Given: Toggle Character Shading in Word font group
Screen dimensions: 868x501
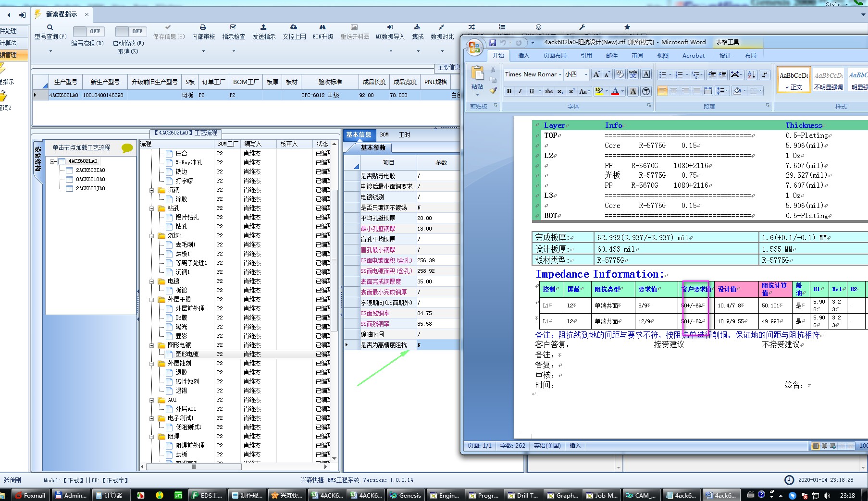Looking at the screenshot, I should (x=633, y=91).
